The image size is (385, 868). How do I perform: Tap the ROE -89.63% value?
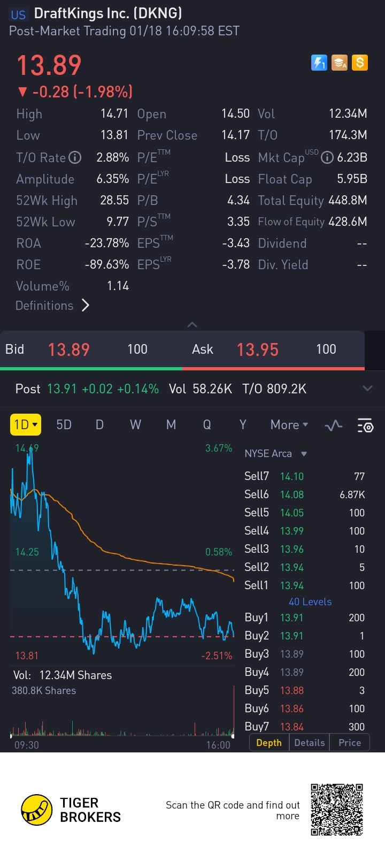(x=107, y=264)
